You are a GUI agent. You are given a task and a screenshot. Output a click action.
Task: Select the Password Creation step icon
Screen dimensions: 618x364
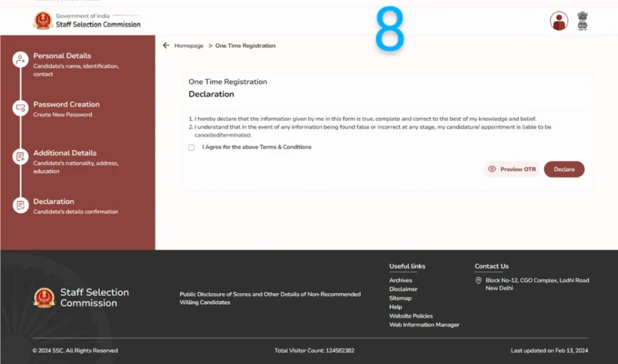(21, 108)
